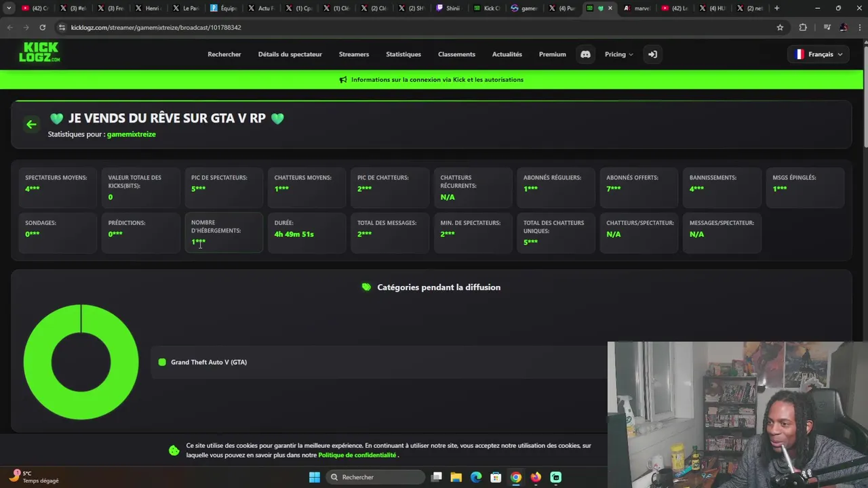868x488 pixels.
Task: Switch to the marvel browser tab
Action: tap(637, 8)
